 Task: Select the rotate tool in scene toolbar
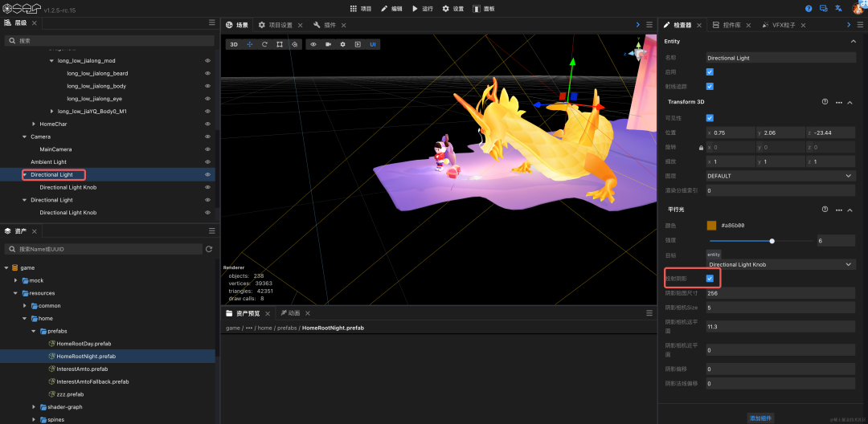click(x=264, y=44)
